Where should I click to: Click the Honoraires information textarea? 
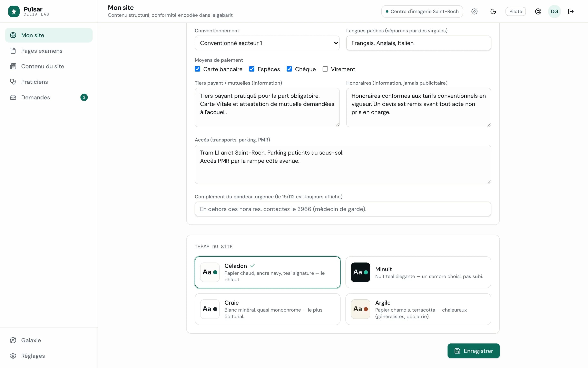coord(418,108)
